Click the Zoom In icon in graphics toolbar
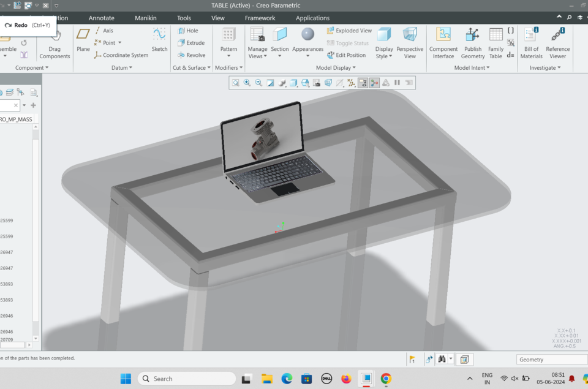The height and width of the screenshot is (389, 588). coord(247,82)
